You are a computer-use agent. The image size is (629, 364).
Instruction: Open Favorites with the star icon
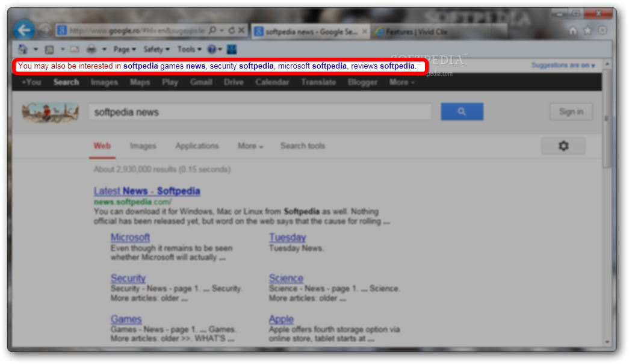pos(587,31)
